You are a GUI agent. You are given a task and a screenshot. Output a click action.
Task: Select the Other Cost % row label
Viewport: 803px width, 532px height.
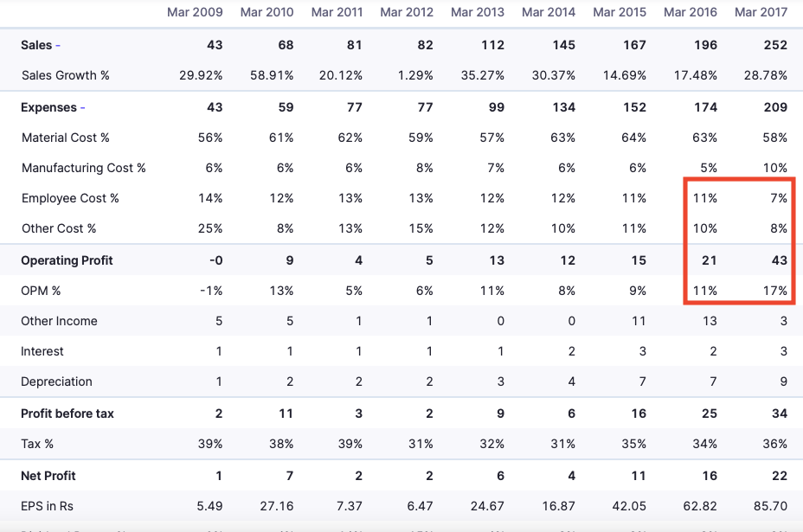coord(59,228)
